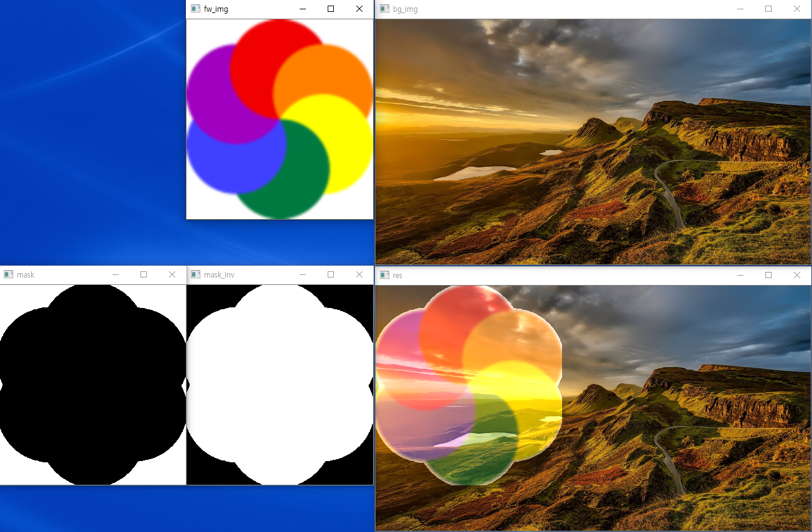Maximize the res window
This screenshot has height=532, width=812.
768,275
